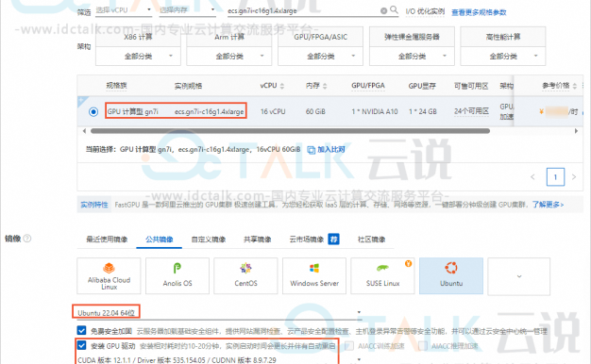
Task: Toggle the 免费安全加固 checkbox
Action: (81, 330)
